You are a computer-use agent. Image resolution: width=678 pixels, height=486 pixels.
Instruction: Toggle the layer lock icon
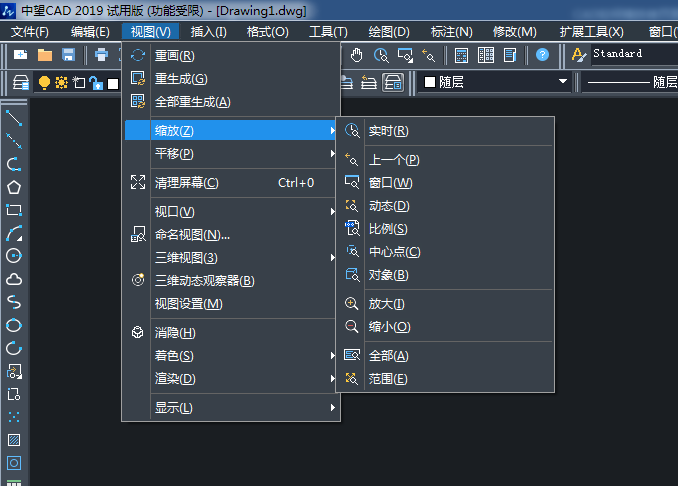coord(95,82)
